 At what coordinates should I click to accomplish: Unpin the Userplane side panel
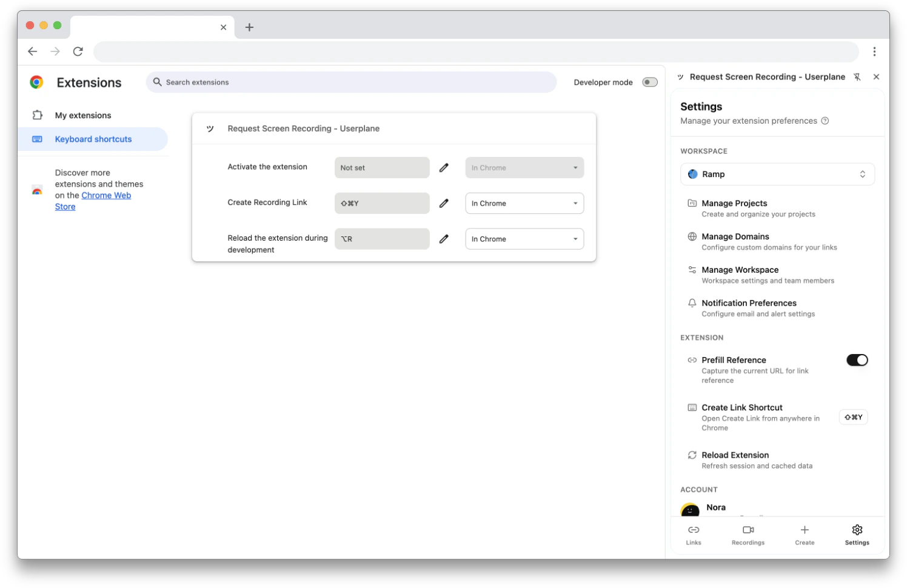pos(857,77)
